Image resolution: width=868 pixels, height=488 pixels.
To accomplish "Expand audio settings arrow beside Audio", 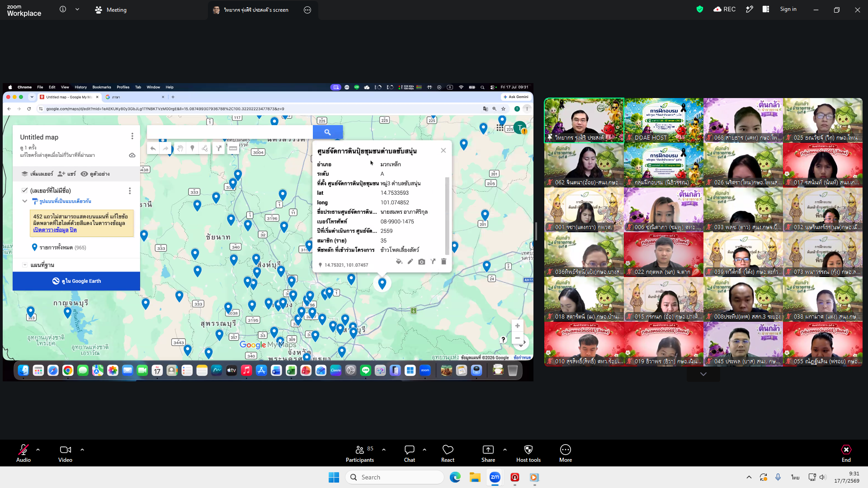I will pyautogui.click(x=38, y=450).
